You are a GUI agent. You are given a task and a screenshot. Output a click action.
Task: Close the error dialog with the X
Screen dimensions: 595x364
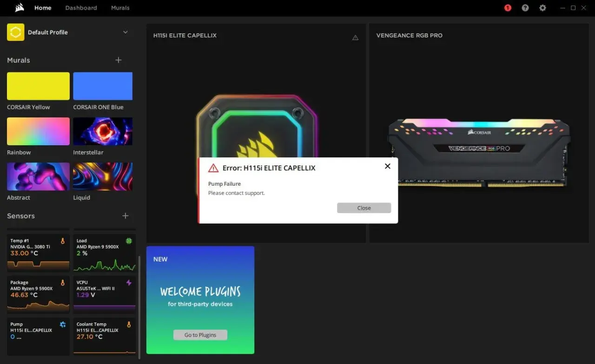pyautogui.click(x=387, y=166)
